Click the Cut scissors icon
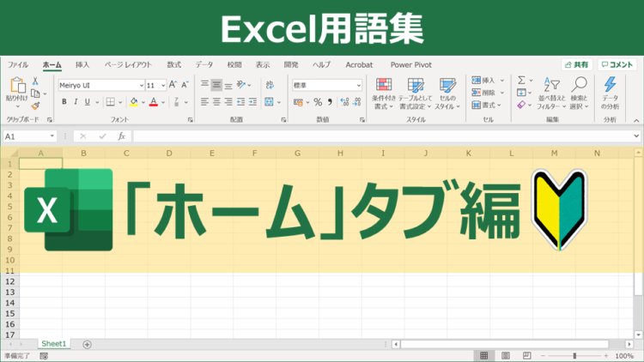The width and height of the screenshot is (644, 362). point(35,81)
